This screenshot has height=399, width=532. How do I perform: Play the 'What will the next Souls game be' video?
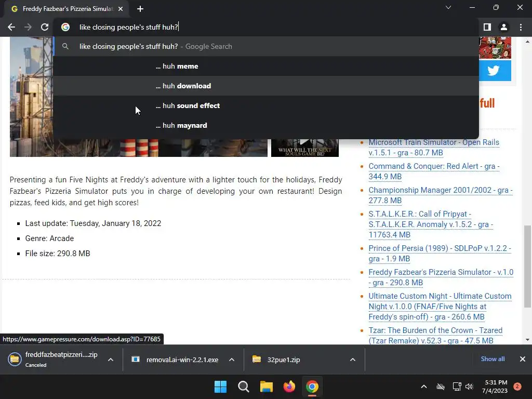click(x=304, y=148)
